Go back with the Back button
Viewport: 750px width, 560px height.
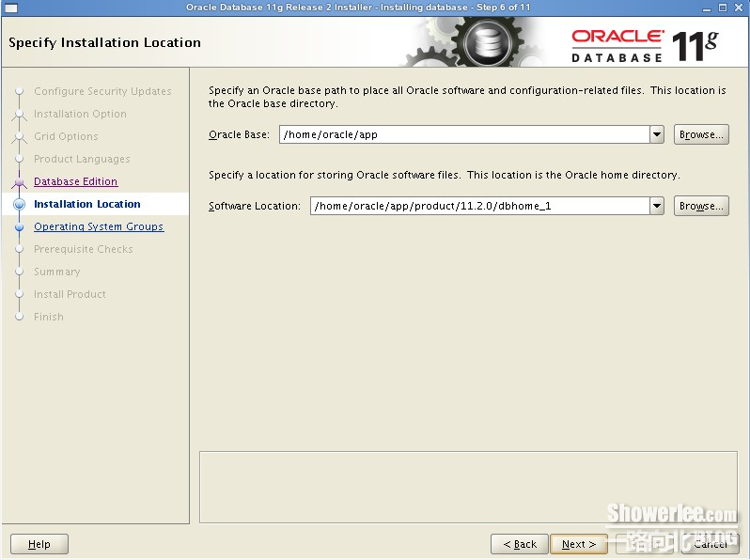520,544
